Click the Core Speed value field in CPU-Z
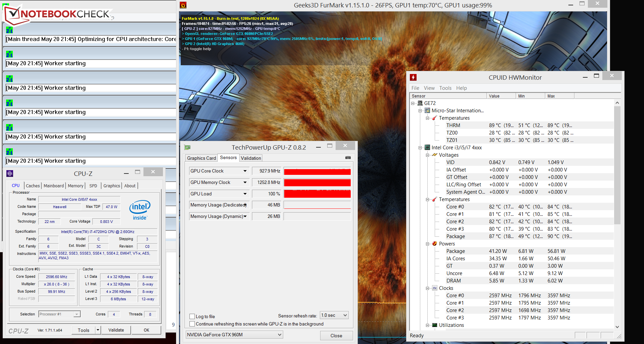Screen dimensions: 644x344 (x=56, y=277)
